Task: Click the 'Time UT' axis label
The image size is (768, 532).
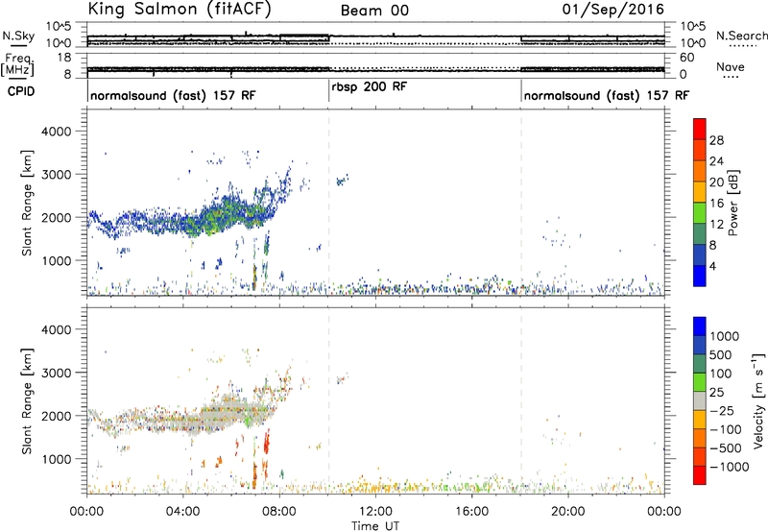Action: 375,526
